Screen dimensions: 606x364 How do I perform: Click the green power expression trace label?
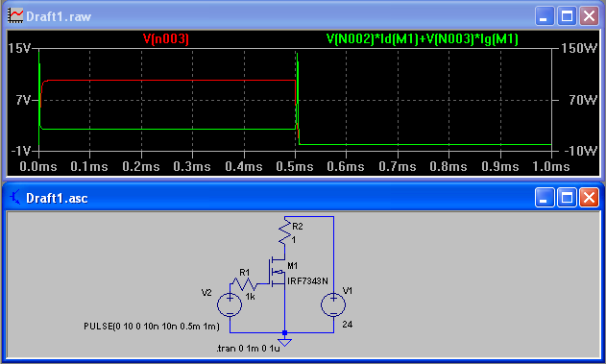pos(422,38)
